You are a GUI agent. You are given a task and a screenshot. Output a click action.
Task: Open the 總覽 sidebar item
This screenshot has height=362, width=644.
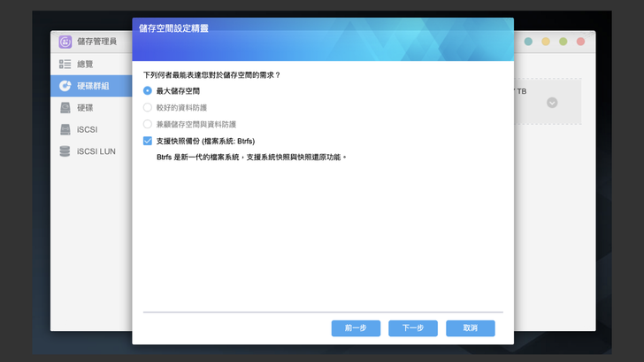[91, 64]
